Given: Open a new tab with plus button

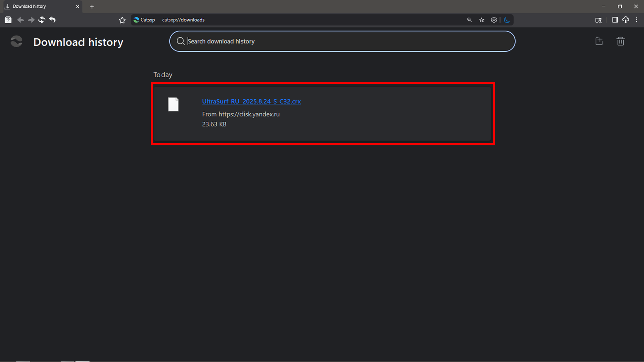Looking at the screenshot, I should (x=92, y=6).
